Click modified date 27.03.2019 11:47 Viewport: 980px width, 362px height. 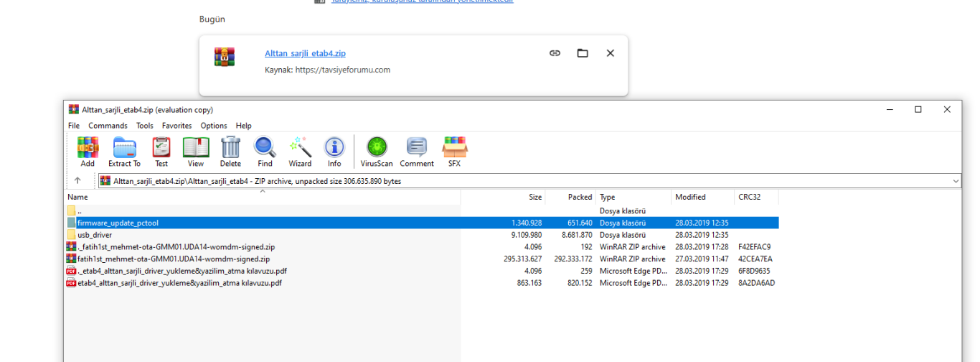(x=702, y=259)
